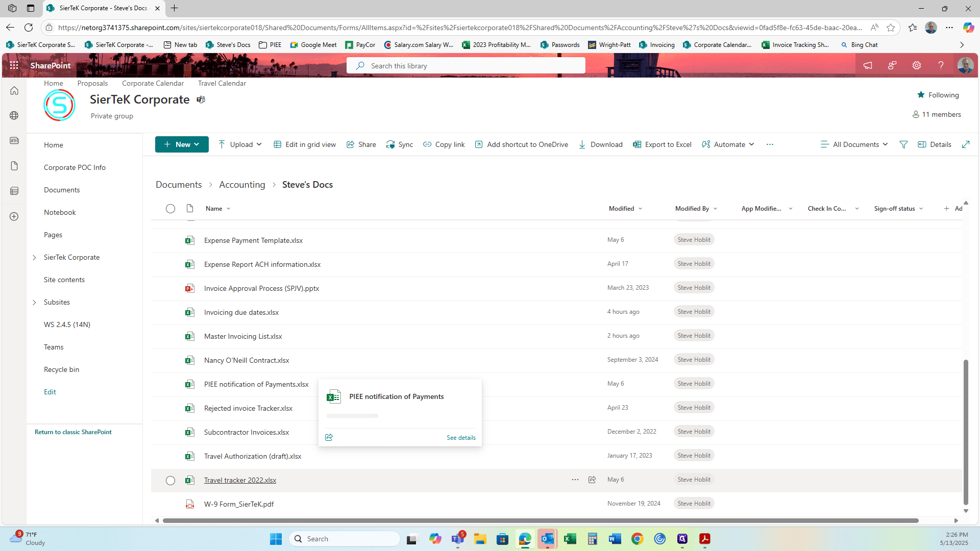The width and height of the screenshot is (980, 551).
Task: Click the Teams icon beside SierTeK Corporate title
Action: point(201,99)
